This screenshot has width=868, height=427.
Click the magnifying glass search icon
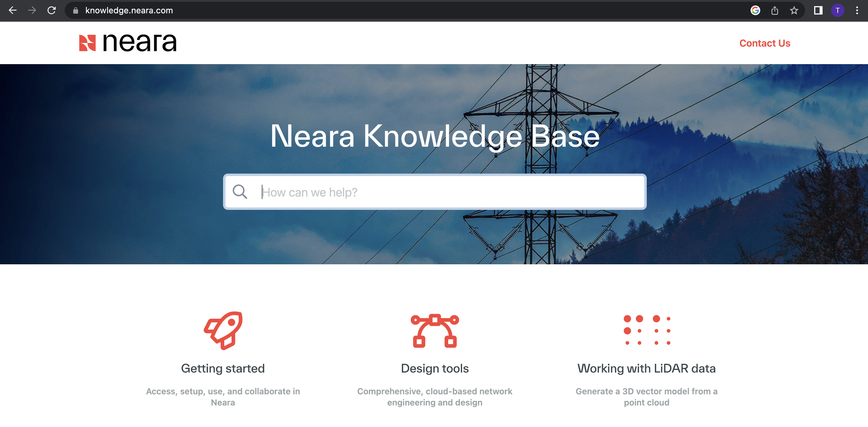240,191
